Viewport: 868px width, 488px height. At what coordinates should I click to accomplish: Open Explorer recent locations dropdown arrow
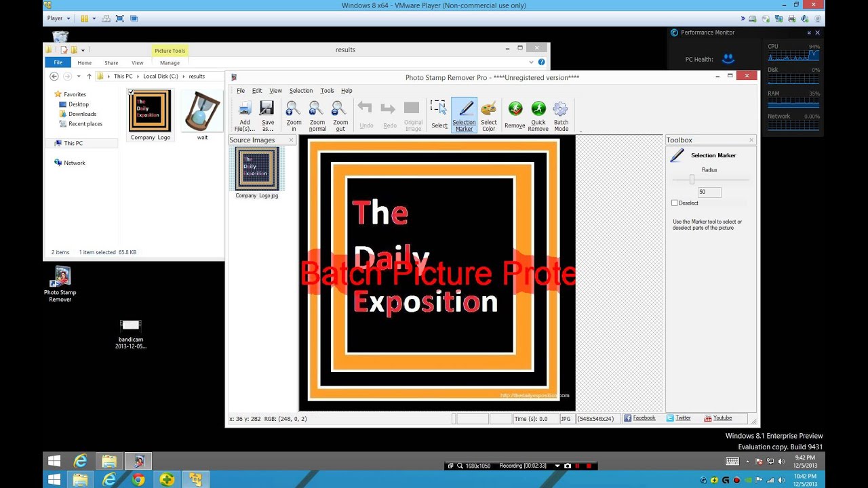pos(79,77)
